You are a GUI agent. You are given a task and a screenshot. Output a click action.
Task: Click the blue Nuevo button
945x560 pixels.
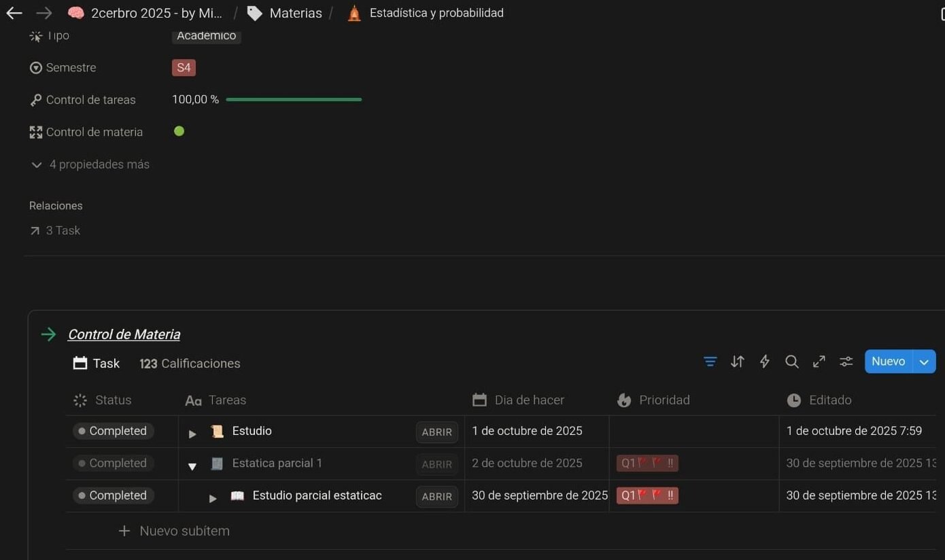888,362
